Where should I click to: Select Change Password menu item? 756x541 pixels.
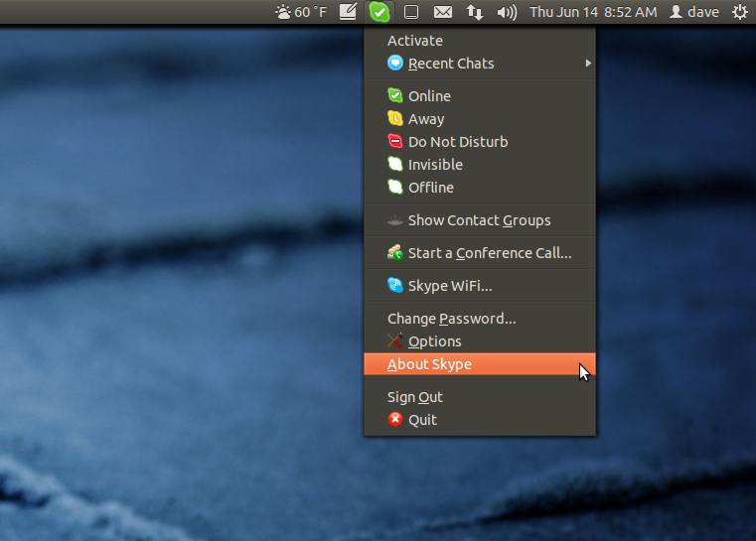click(x=480, y=319)
